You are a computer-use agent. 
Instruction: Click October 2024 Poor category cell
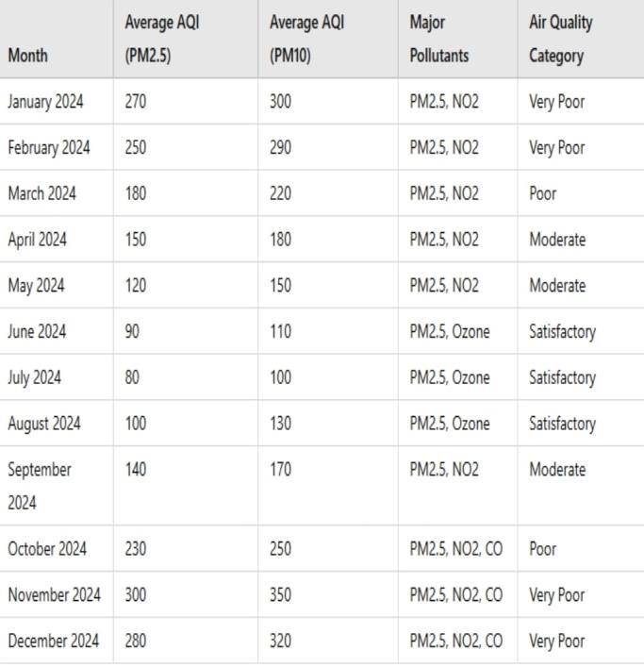(543, 549)
